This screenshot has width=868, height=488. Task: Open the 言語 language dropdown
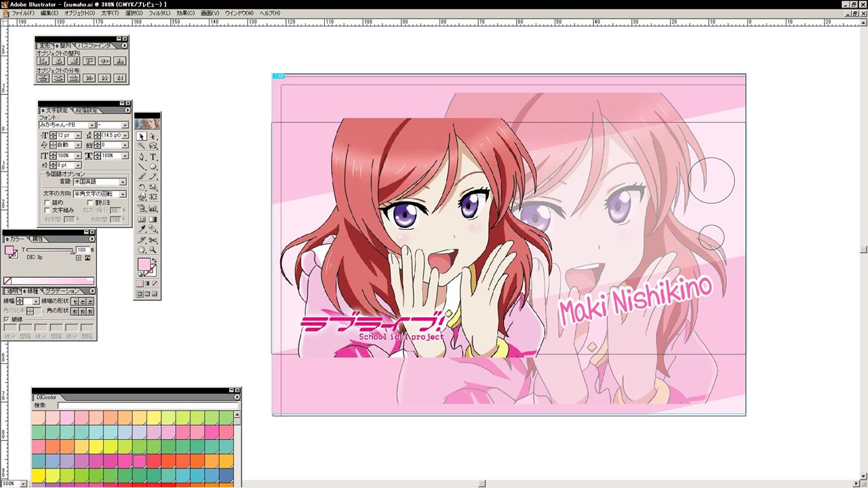pos(123,182)
